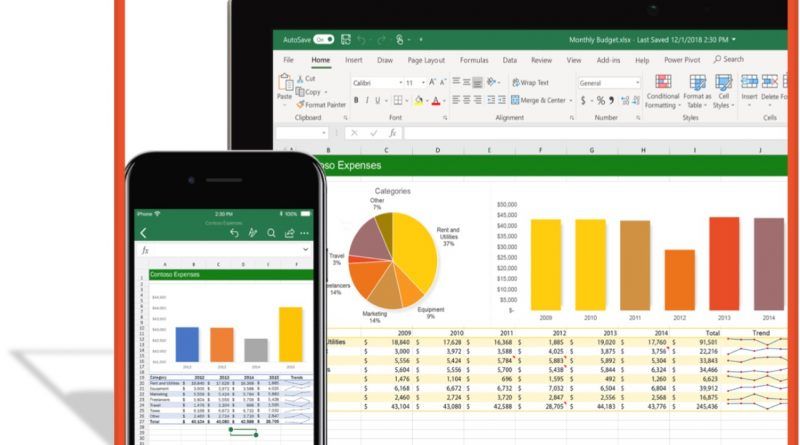Click the Insert Function fx icon
Screen dimensions: 800x445
[x=392, y=133]
